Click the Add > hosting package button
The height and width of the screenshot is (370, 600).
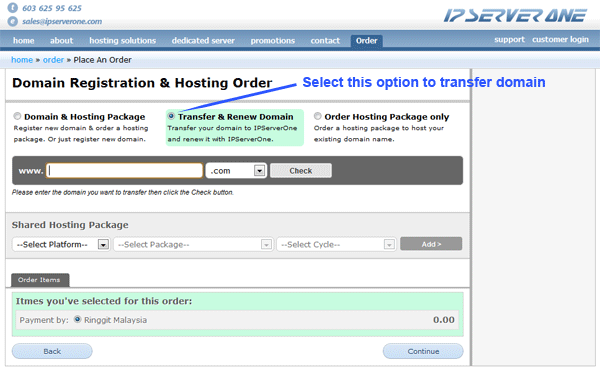click(431, 244)
